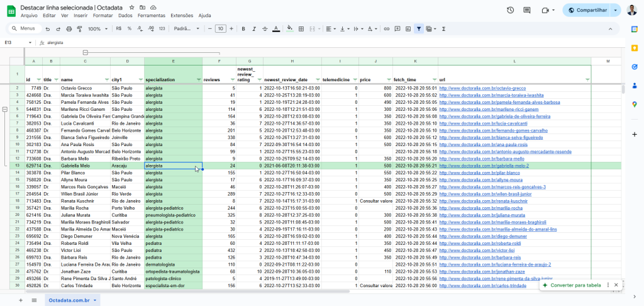Viewport: 644px width, 306px height.
Task: Open the text color picker
Action: tap(276, 29)
